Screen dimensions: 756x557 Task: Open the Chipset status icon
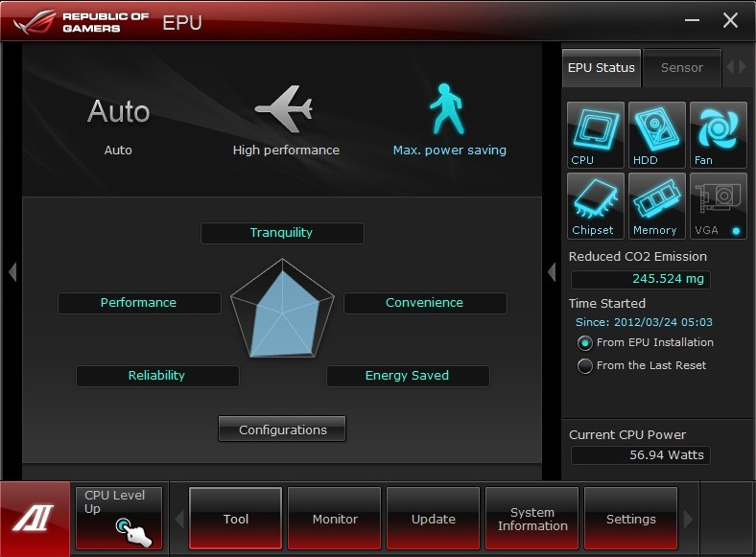tap(596, 206)
